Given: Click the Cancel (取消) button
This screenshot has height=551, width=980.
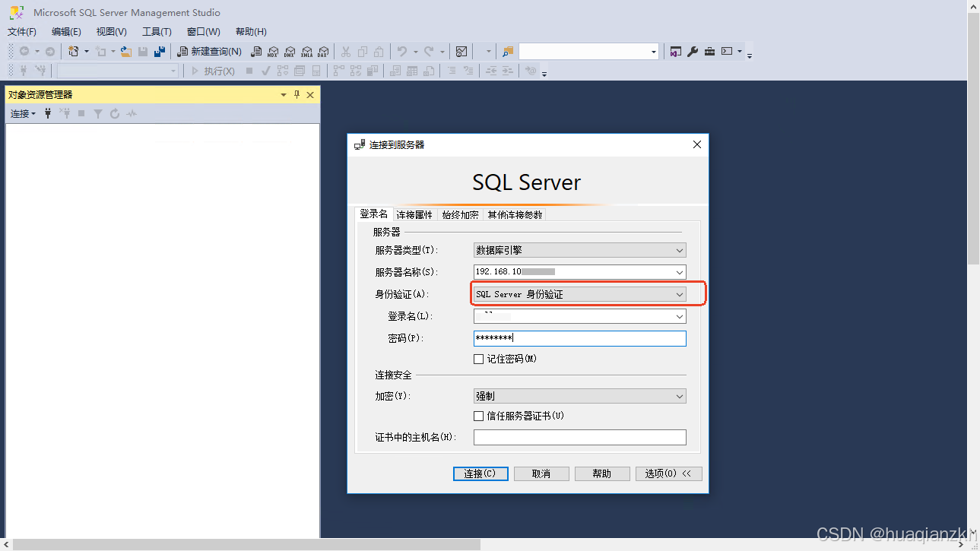Looking at the screenshot, I should click(541, 473).
